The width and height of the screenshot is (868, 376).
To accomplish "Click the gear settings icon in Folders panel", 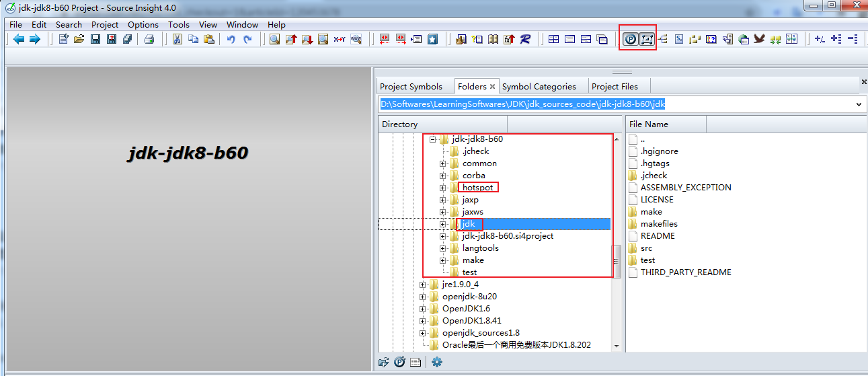I will [437, 362].
